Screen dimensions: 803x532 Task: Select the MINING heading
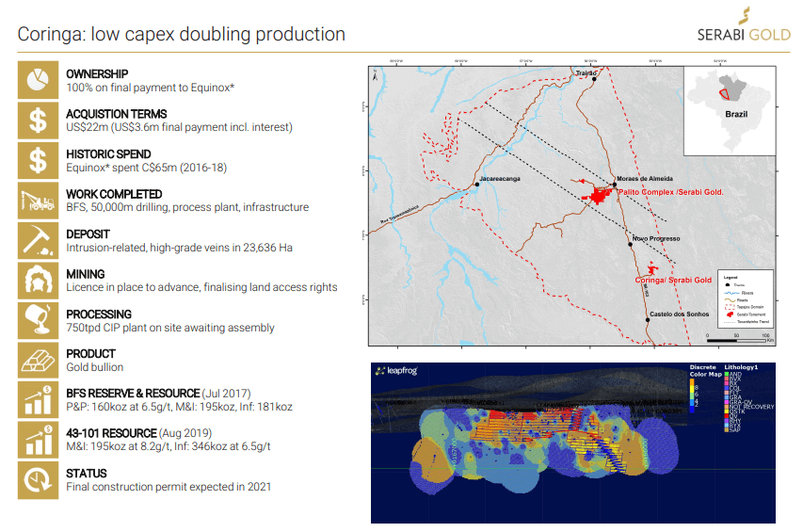(85, 274)
